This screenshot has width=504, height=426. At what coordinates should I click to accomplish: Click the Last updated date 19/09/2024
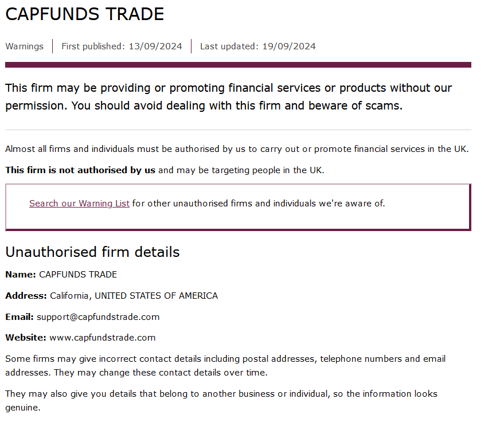point(289,46)
